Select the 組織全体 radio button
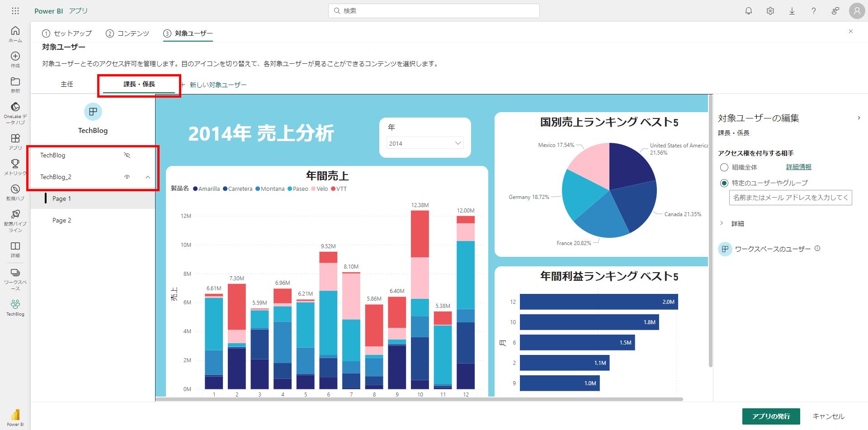868x430 pixels. point(724,167)
